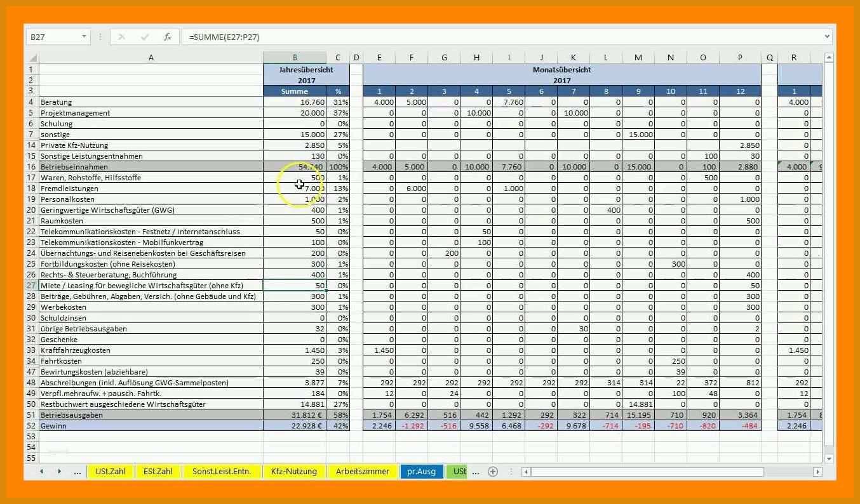Click the Summe column header cell
860x504 pixels.
tap(295, 91)
